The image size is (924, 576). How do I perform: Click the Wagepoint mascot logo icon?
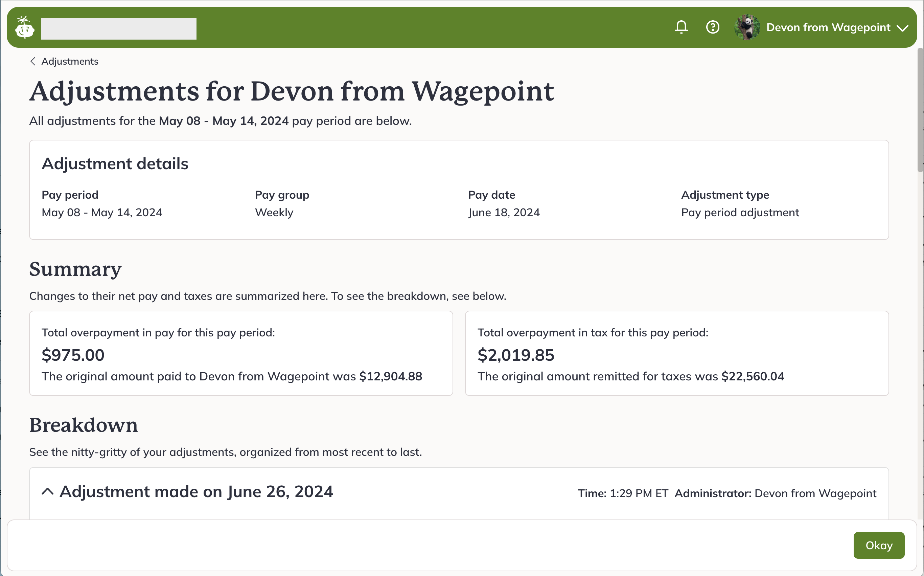point(25,27)
